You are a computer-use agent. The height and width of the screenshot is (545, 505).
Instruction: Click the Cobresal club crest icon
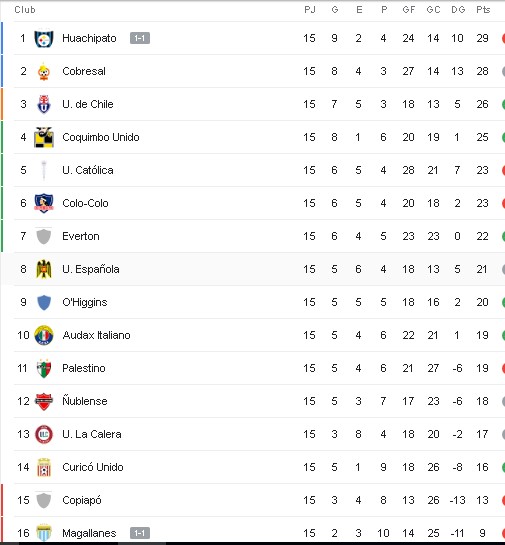(44, 71)
